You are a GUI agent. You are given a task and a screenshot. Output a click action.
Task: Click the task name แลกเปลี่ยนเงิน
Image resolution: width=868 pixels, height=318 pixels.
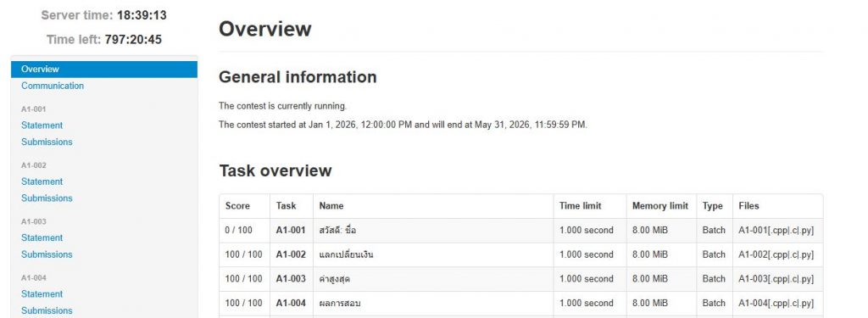[x=347, y=254]
